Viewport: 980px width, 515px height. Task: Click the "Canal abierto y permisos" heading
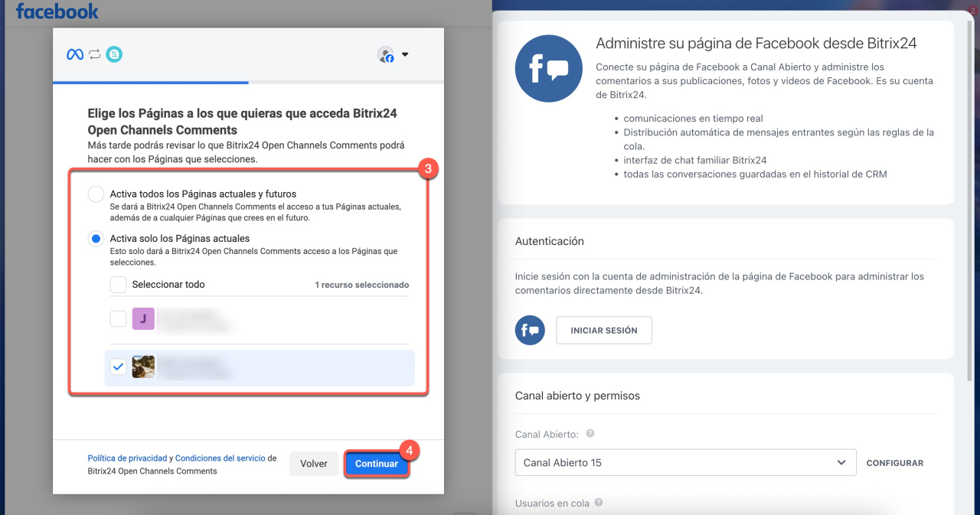click(577, 396)
